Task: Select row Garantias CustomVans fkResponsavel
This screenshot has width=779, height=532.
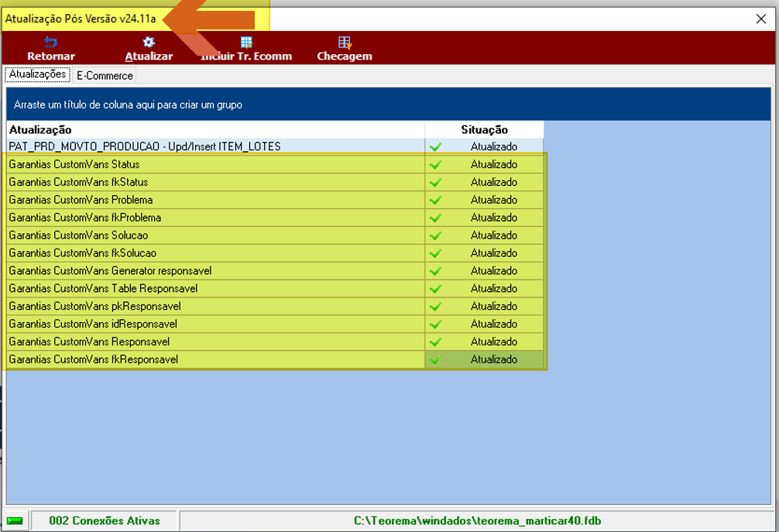Action: coord(275,359)
